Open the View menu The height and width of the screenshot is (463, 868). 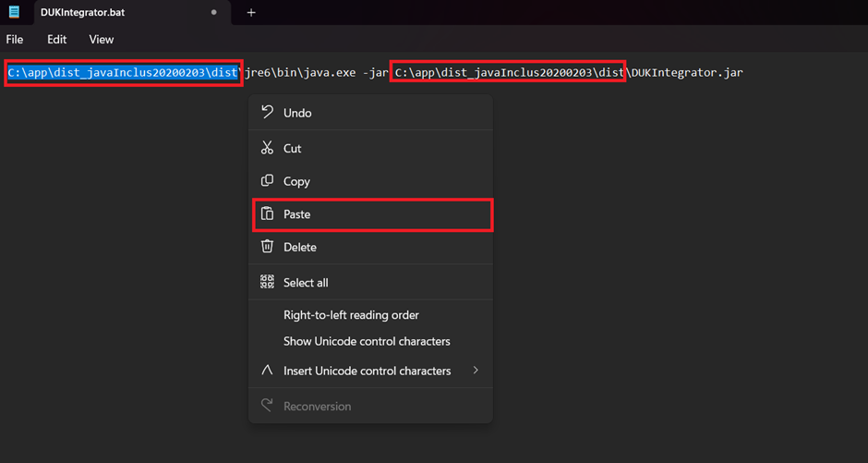click(102, 40)
